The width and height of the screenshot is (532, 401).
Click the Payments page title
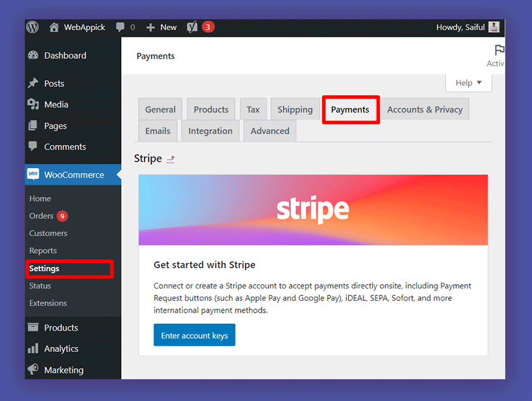click(155, 56)
